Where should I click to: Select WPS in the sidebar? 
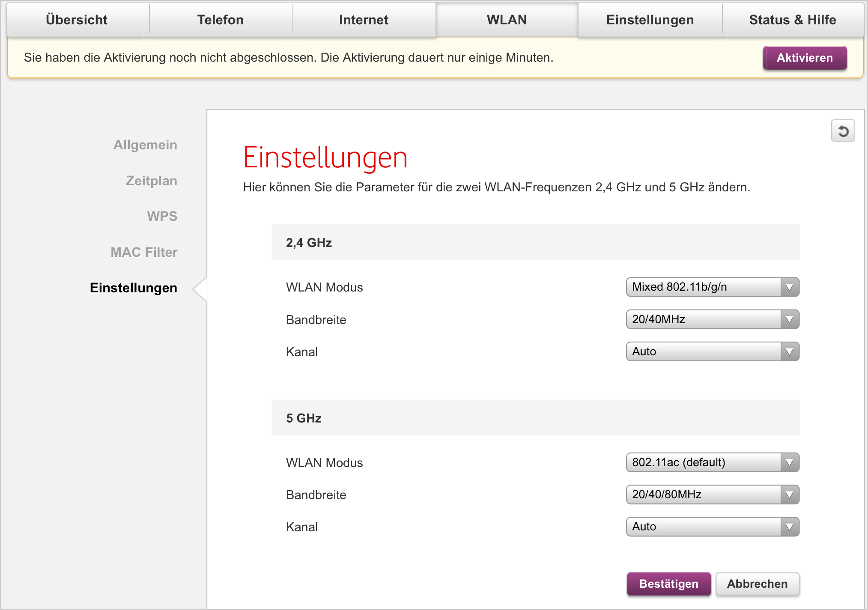tap(162, 216)
